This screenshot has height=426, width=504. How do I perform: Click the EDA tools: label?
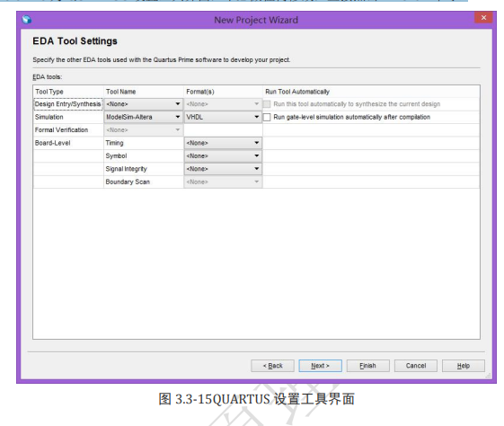point(48,76)
